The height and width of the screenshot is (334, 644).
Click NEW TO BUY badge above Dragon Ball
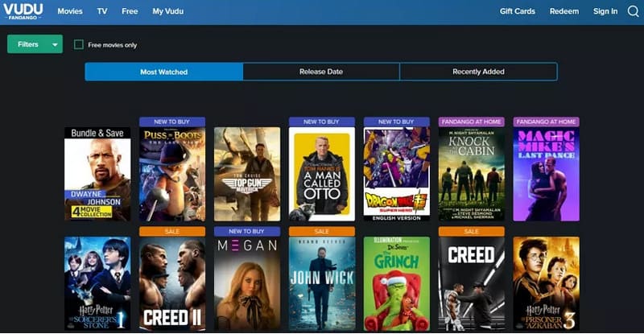[x=396, y=122]
